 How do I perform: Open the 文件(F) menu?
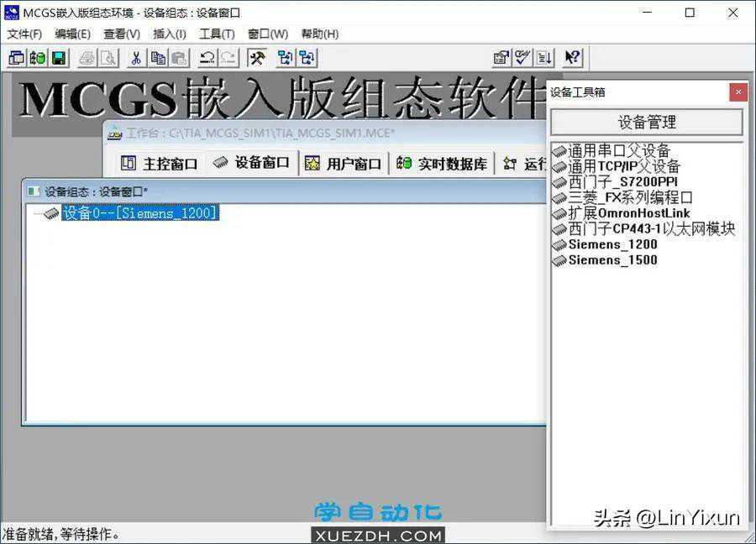(24, 34)
